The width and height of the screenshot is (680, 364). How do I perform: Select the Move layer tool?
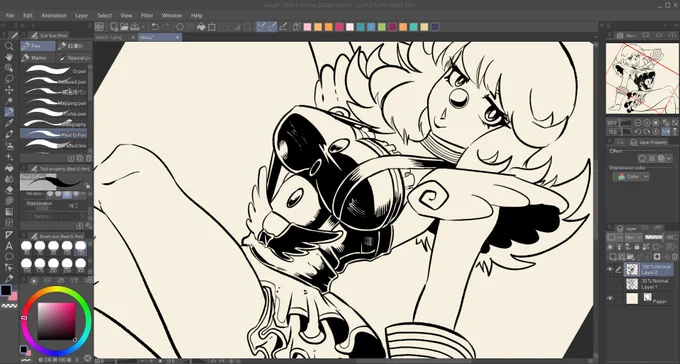9,90
